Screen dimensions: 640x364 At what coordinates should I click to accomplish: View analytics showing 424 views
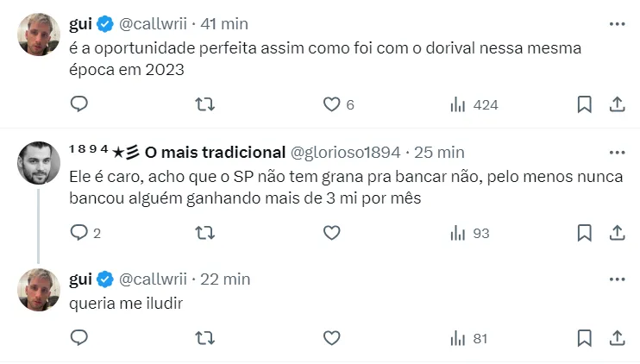(474, 104)
